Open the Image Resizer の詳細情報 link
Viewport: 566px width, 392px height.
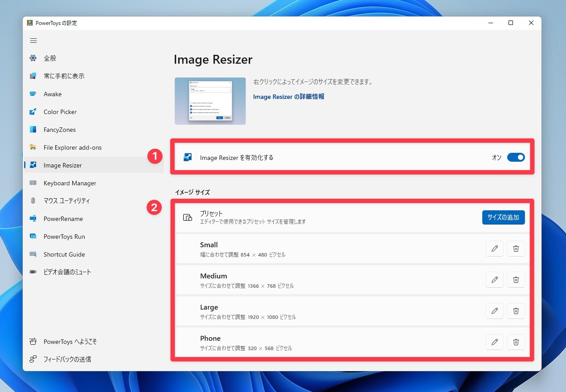click(x=289, y=97)
